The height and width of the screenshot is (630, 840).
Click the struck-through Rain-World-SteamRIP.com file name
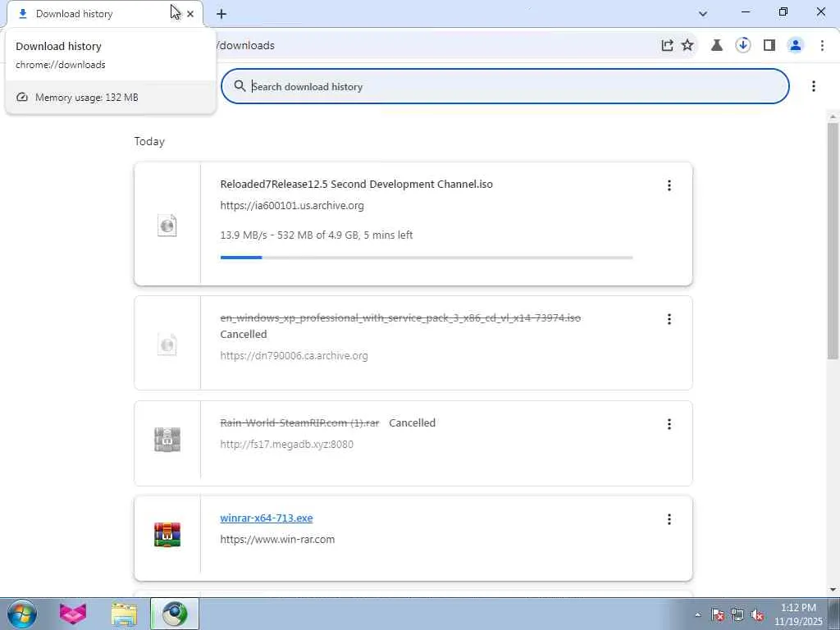pos(299,422)
